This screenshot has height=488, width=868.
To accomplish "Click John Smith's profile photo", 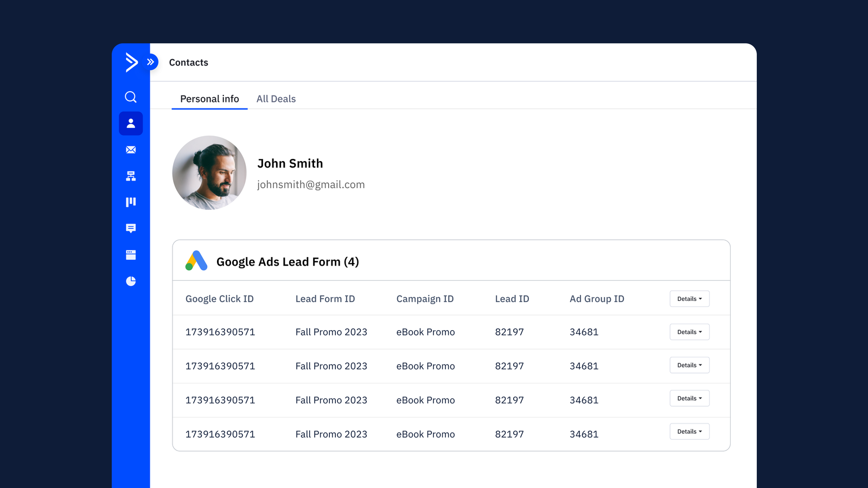I will click(x=209, y=172).
